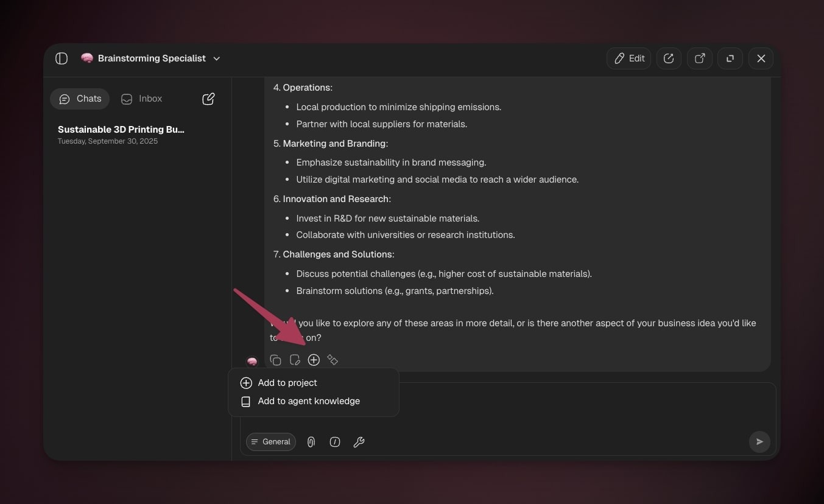This screenshot has width=824, height=504.
Task: Attach a file with paperclip icon
Action: (311, 442)
